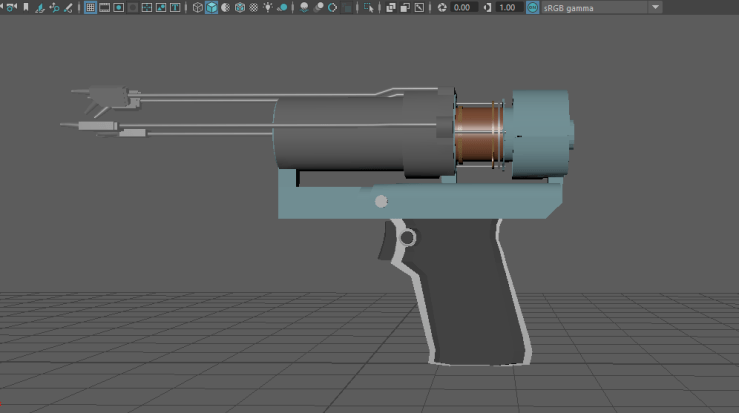Toggle the Gate Mask icon
The width and height of the screenshot is (739, 413).
[x=133, y=8]
